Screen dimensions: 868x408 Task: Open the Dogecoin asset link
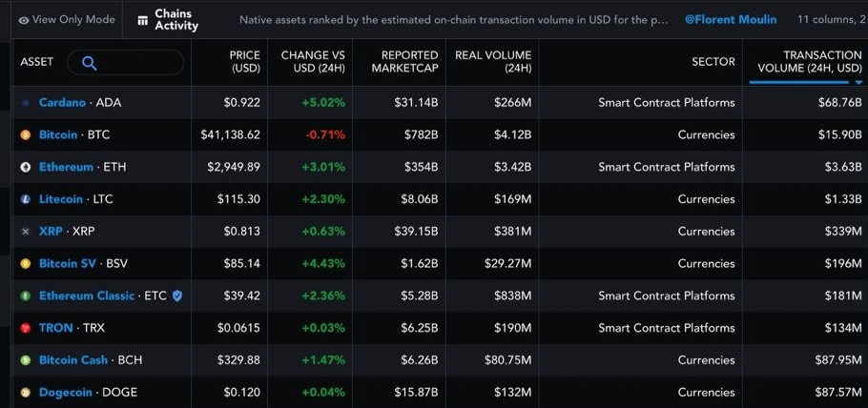pos(65,393)
